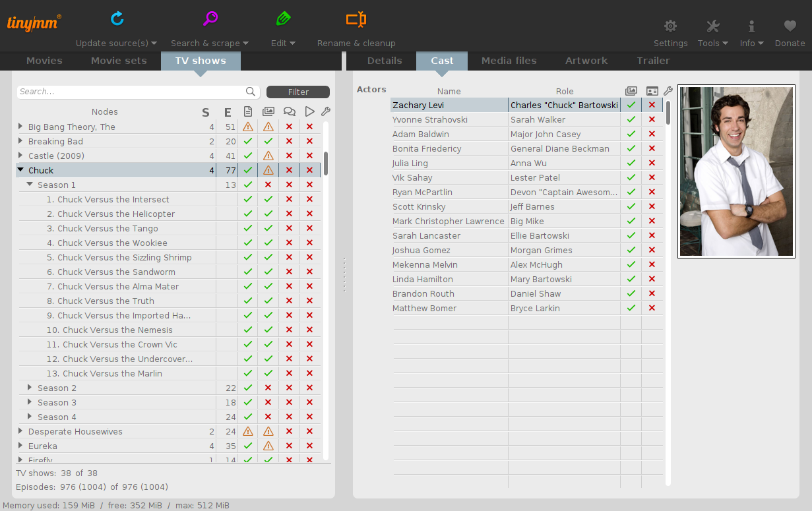Click the Info icon
The image size is (812, 511).
[x=751, y=26]
